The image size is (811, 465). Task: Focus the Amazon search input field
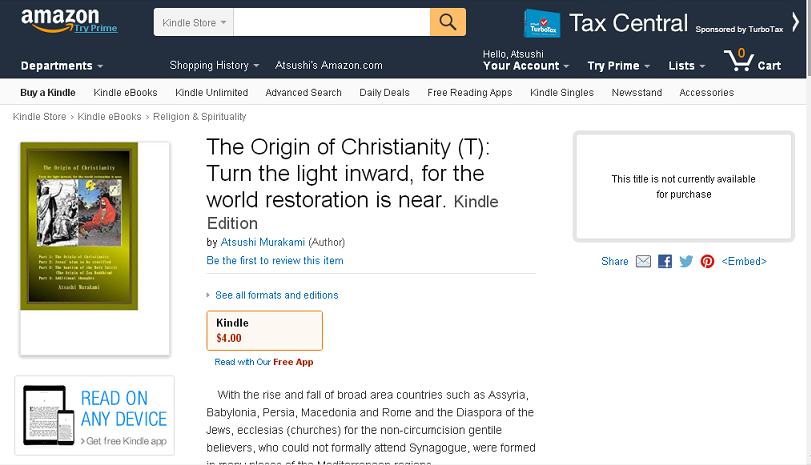point(331,21)
